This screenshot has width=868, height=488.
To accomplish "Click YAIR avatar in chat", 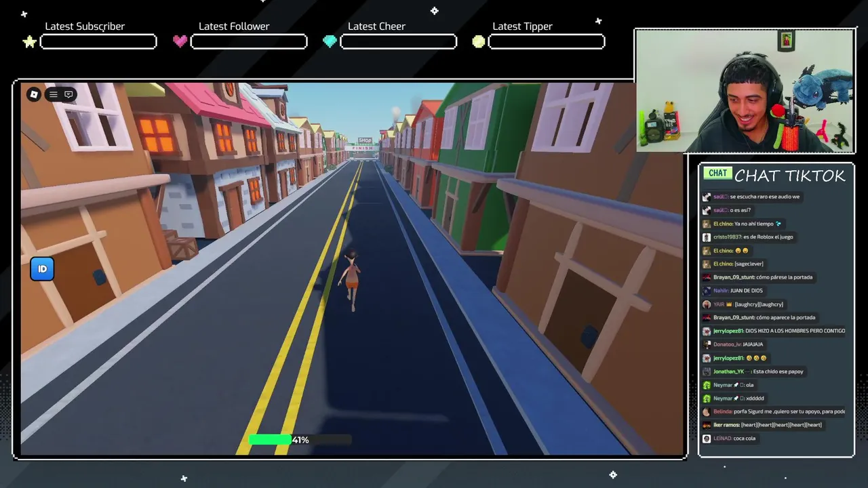I will (x=707, y=304).
